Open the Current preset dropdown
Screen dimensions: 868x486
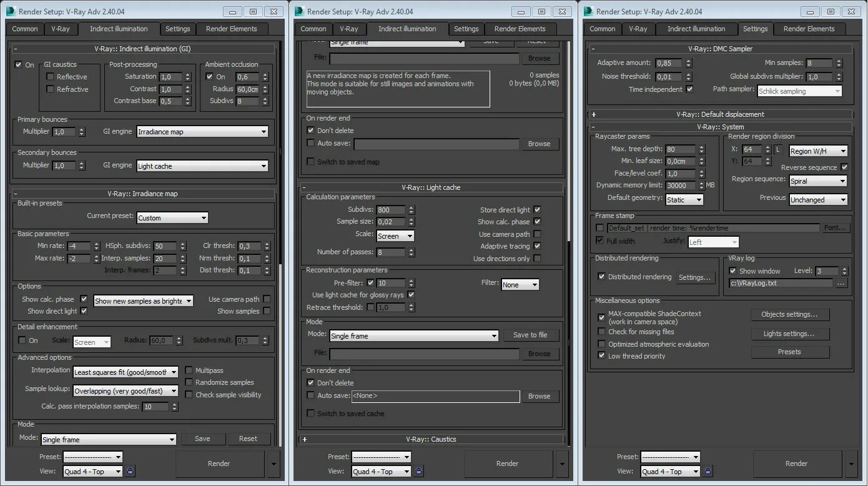[172, 218]
